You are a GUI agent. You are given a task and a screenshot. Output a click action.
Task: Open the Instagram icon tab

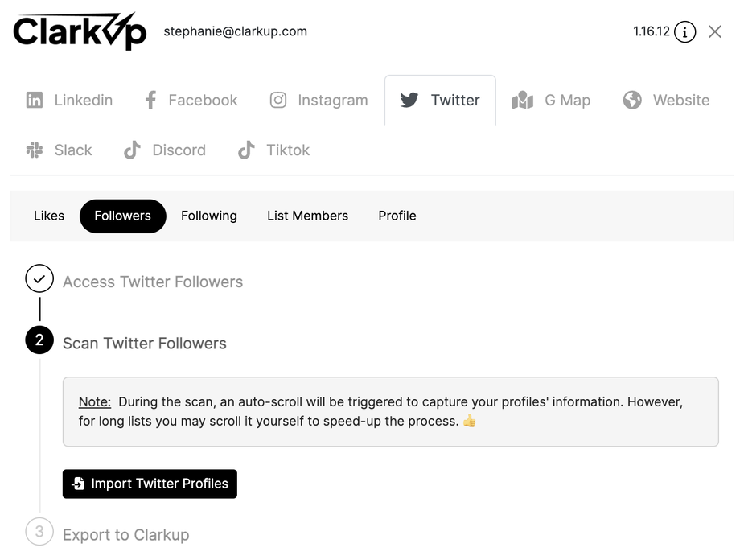click(278, 101)
